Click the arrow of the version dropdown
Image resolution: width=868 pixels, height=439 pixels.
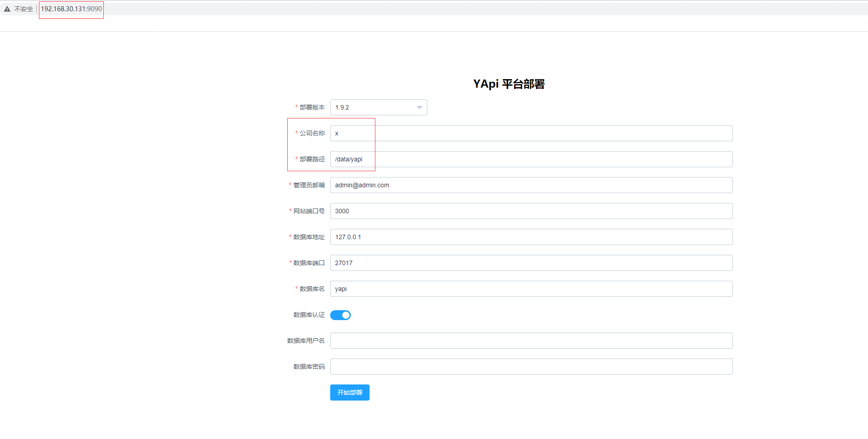coord(419,107)
